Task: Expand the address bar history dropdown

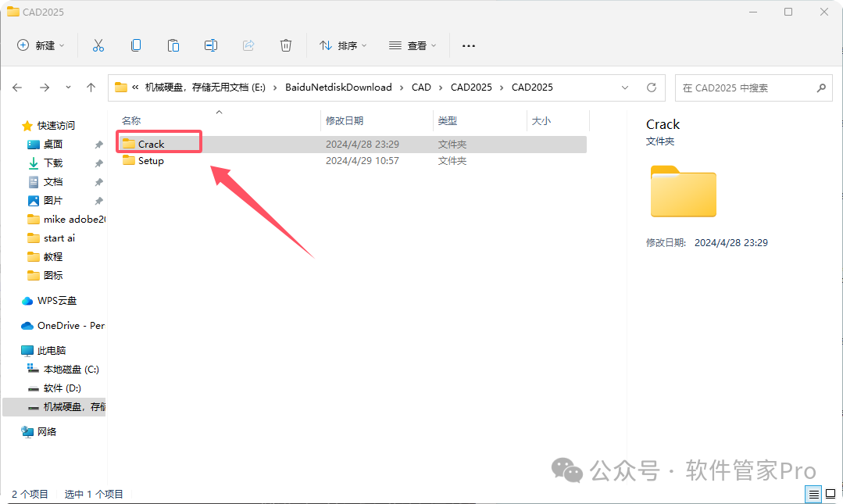Action: pyautogui.click(x=625, y=88)
